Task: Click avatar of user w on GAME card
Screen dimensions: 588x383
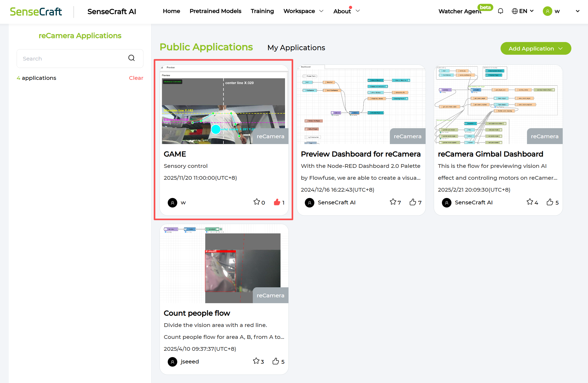Action: [172, 203]
